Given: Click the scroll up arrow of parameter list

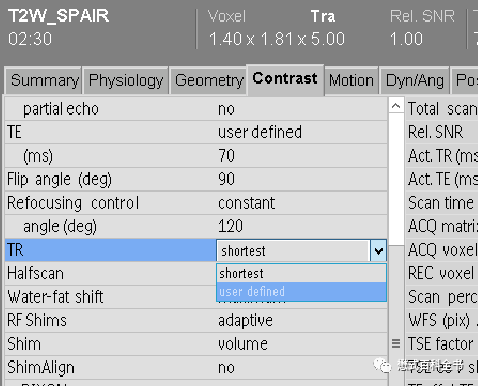Looking at the screenshot, I should click(x=396, y=106).
